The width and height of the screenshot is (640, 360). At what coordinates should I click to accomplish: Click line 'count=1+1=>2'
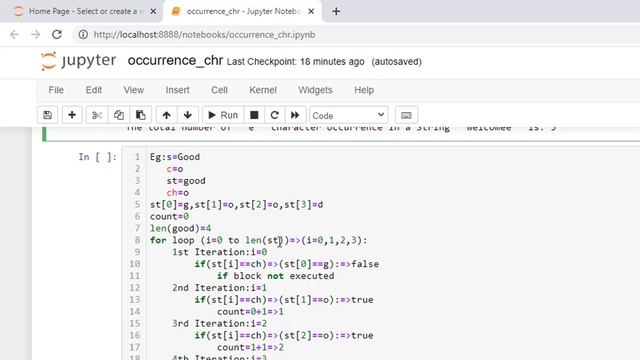250,347
